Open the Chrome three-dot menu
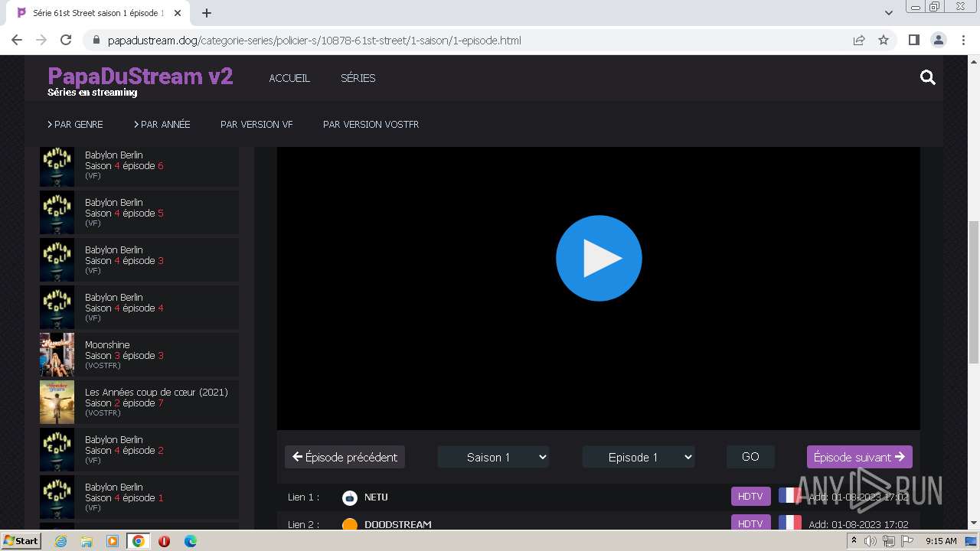This screenshot has height=551, width=980. (964, 40)
